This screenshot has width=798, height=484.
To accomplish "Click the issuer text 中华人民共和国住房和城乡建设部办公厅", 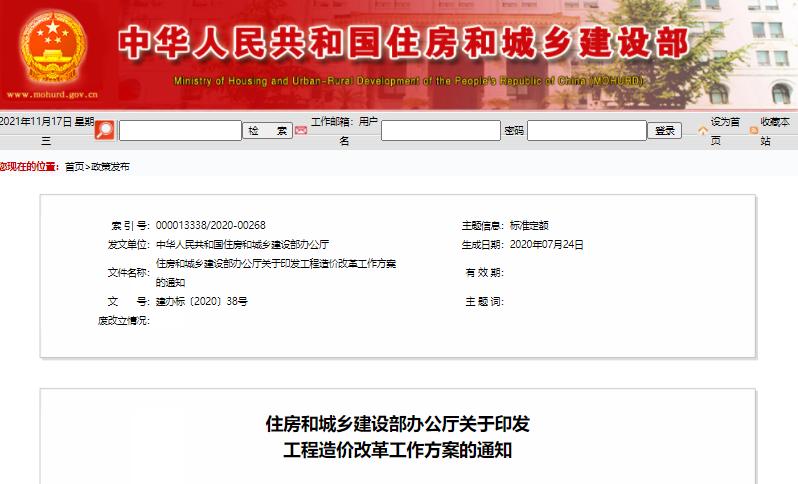I will [x=242, y=244].
